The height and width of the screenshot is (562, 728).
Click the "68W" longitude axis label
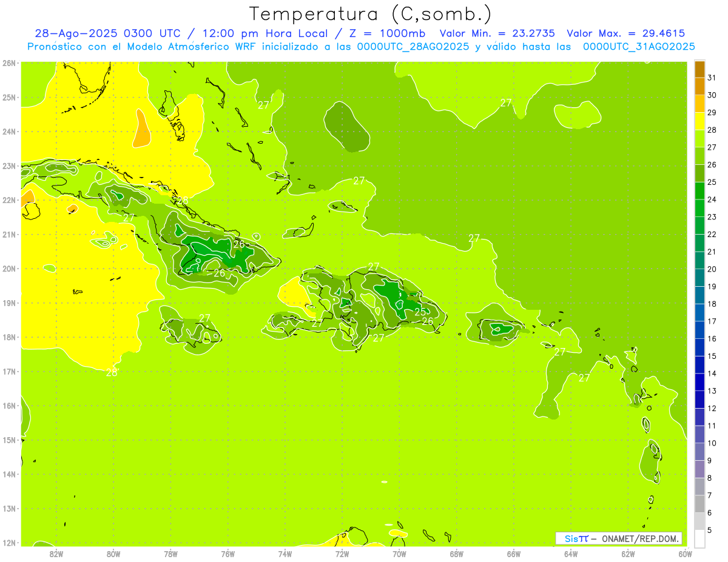pyautogui.click(x=457, y=554)
